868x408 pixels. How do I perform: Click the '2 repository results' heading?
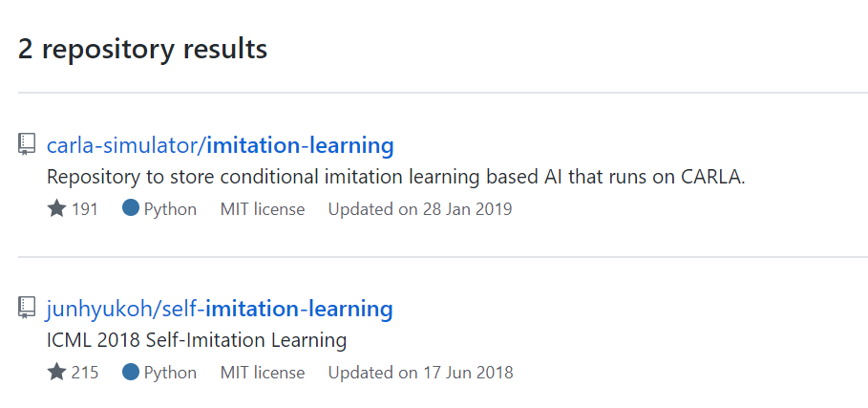pyautogui.click(x=142, y=49)
